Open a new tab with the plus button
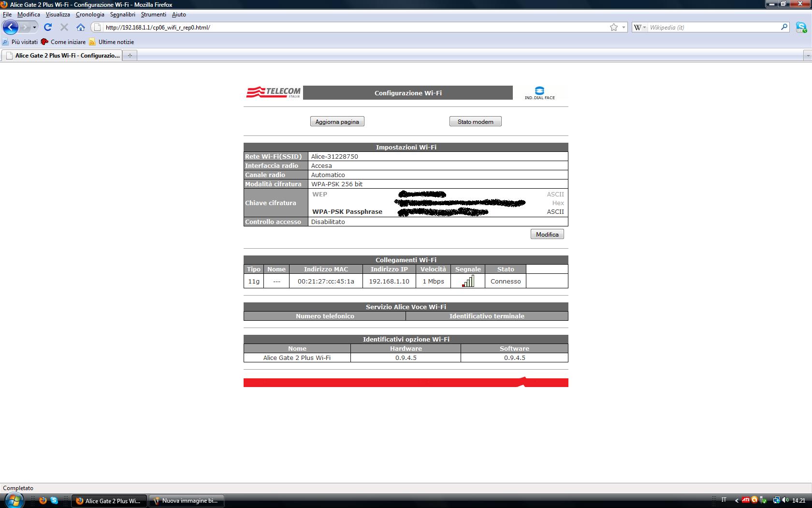The width and height of the screenshot is (812, 508). pyautogui.click(x=130, y=56)
